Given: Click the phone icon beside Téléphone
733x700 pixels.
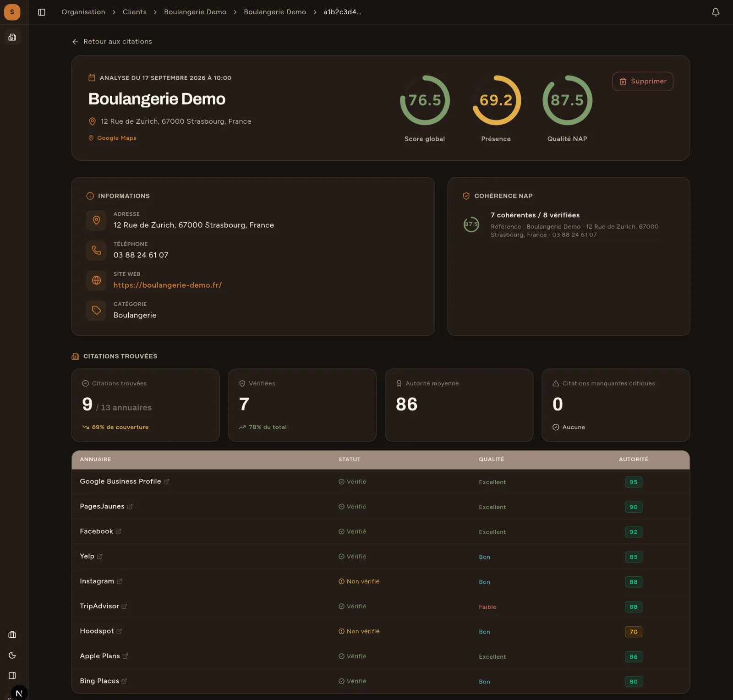Looking at the screenshot, I should tap(96, 250).
